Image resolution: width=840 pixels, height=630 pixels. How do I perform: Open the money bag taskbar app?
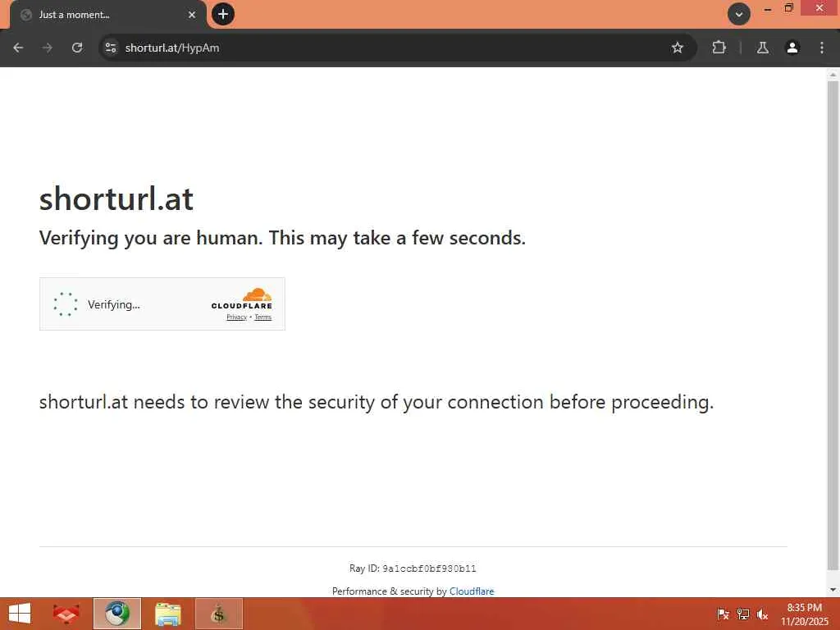[219, 614]
